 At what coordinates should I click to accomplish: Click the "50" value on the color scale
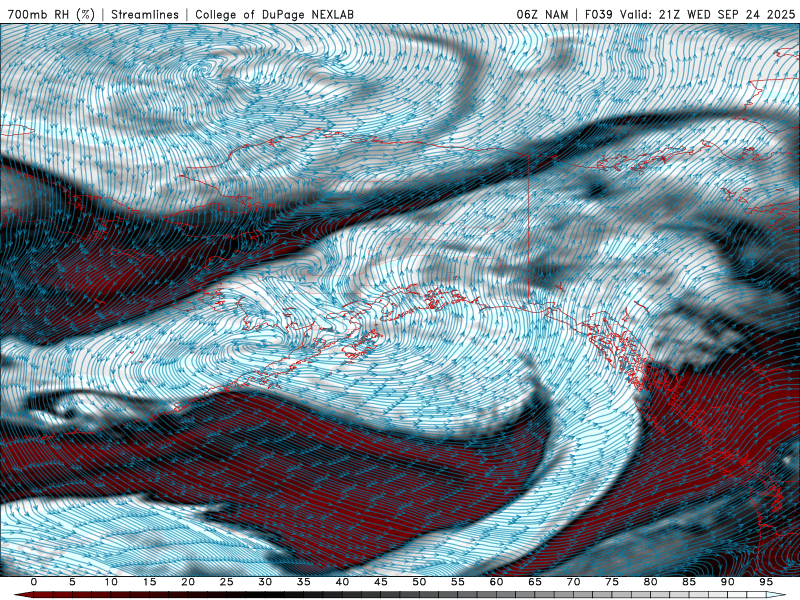(x=419, y=582)
